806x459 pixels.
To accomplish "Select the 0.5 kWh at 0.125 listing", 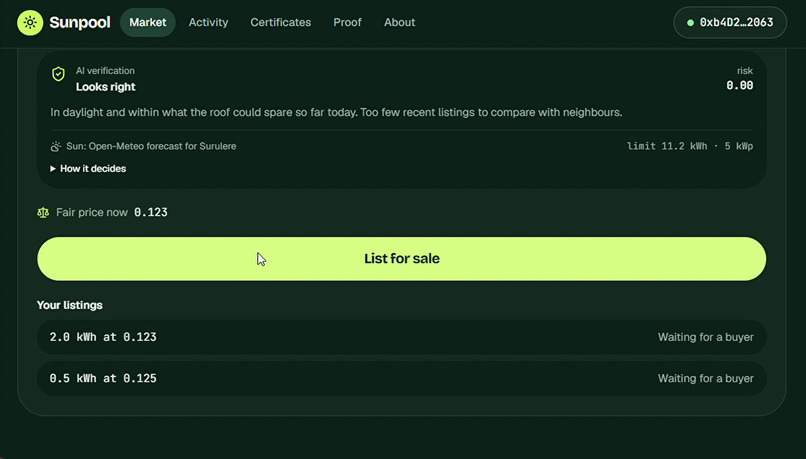I will 401,378.
